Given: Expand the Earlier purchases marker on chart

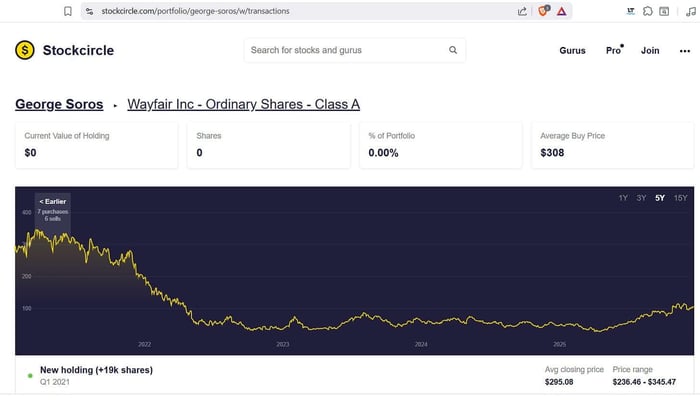Looking at the screenshot, I should point(52,209).
